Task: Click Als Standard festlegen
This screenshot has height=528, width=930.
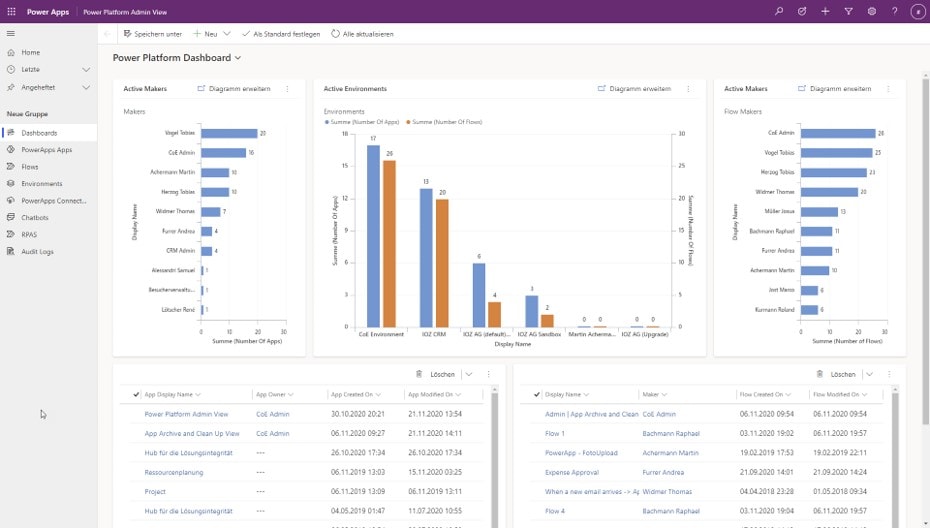Action: pos(281,34)
